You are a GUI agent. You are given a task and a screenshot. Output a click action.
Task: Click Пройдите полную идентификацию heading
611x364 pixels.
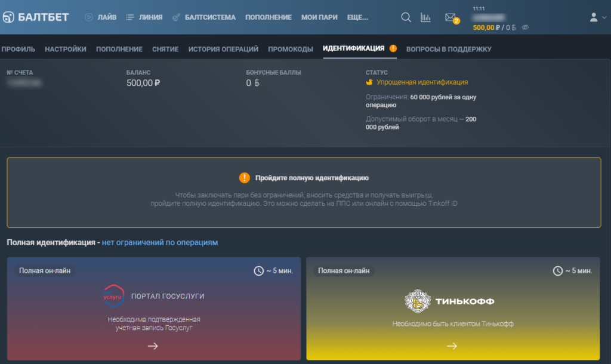pyautogui.click(x=311, y=178)
